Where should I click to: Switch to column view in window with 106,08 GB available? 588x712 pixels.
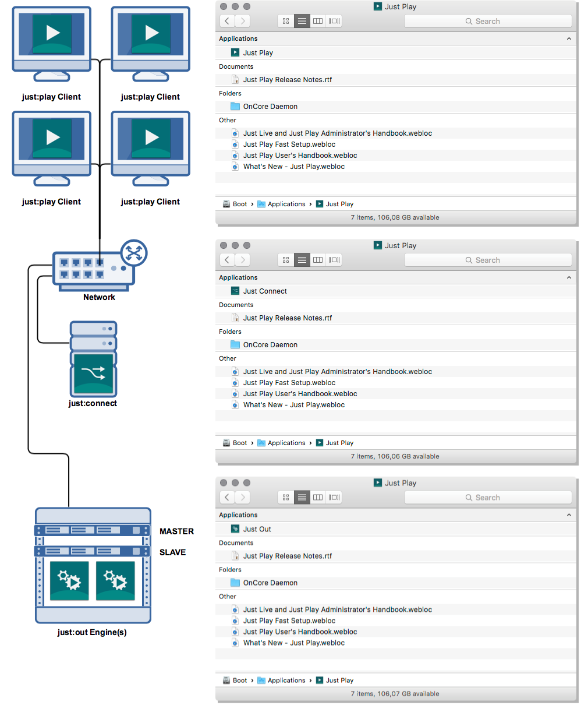(x=318, y=21)
